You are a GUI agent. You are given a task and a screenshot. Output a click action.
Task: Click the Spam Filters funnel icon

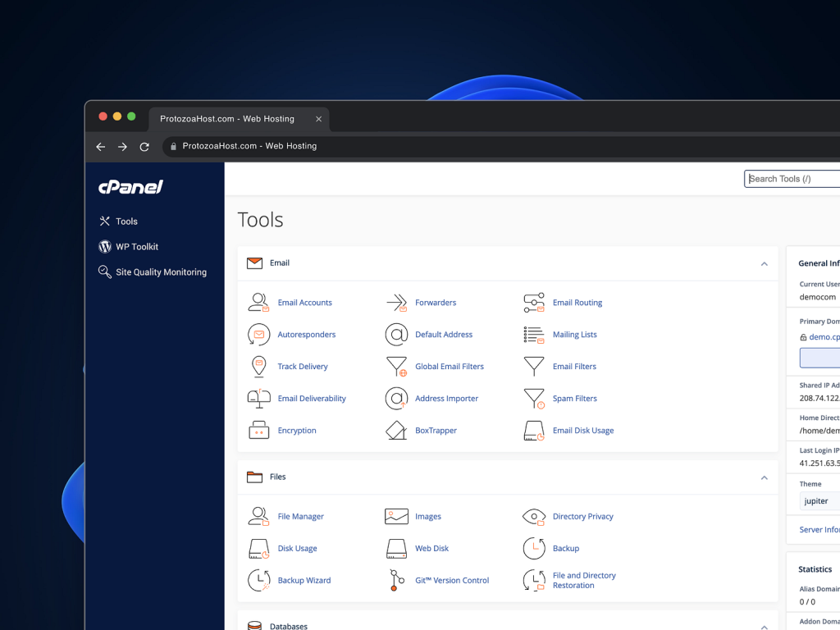[x=534, y=399]
